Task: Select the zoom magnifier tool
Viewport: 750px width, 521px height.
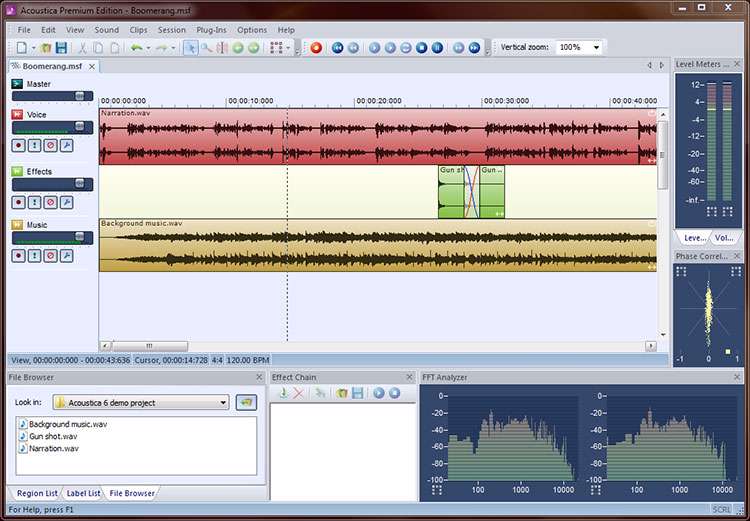Action: point(206,47)
